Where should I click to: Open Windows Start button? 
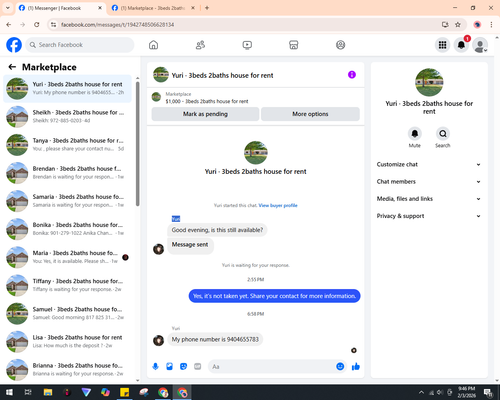point(9,392)
